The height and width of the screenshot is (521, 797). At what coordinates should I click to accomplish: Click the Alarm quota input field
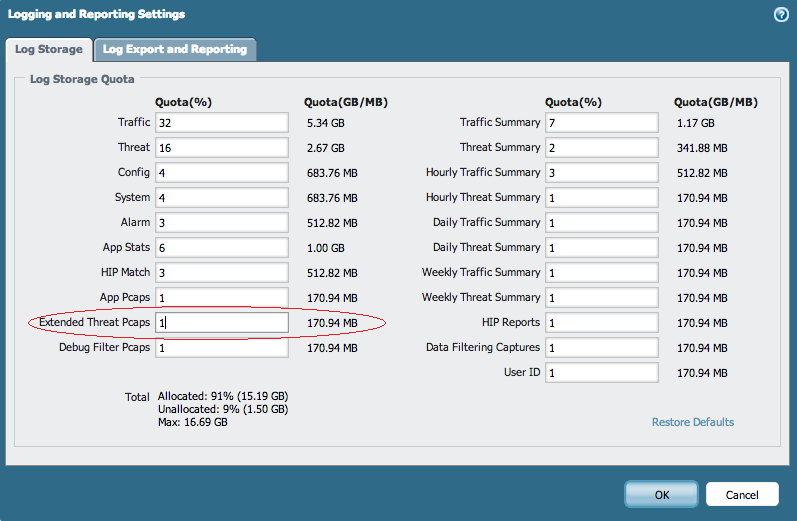(221, 222)
